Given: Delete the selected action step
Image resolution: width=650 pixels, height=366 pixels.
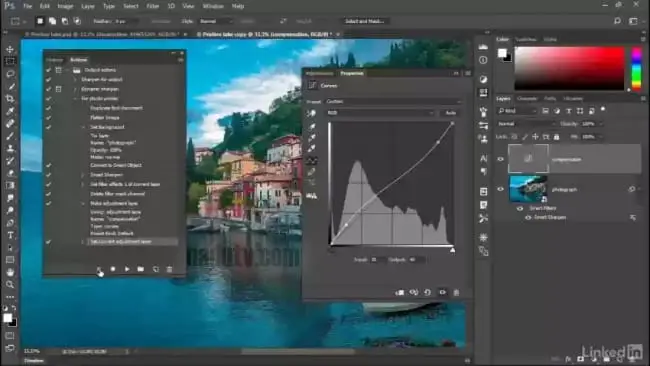Looking at the screenshot, I should point(169,269).
